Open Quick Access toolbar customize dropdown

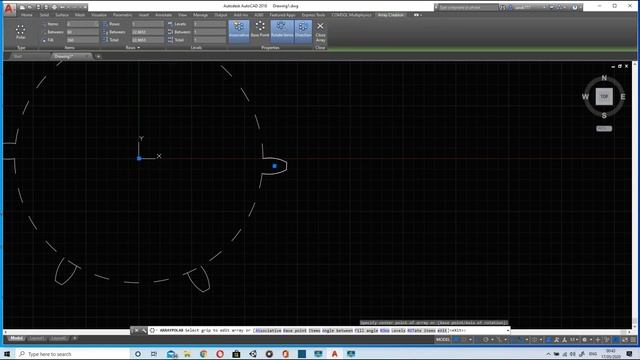coord(85,7)
